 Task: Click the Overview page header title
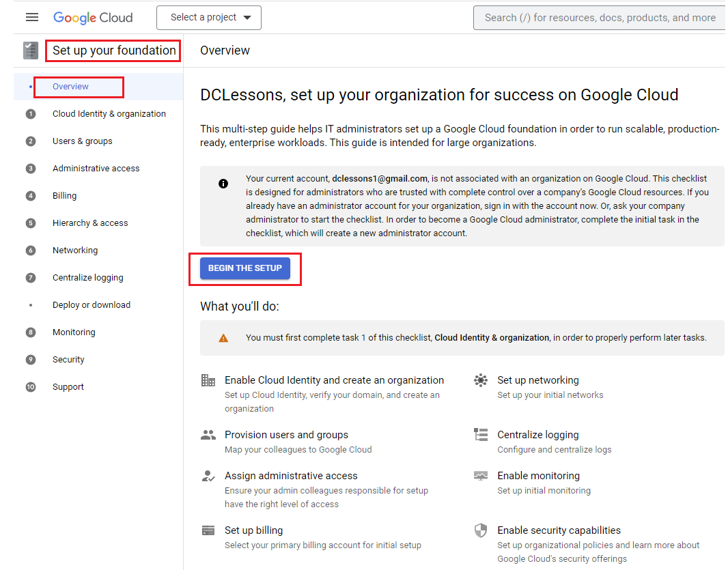pyautogui.click(x=225, y=51)
